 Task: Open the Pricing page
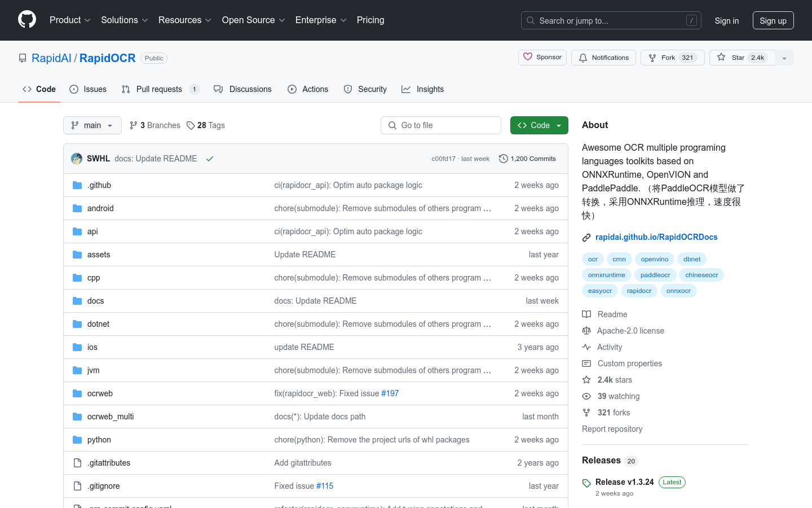(x=370, y=20)
